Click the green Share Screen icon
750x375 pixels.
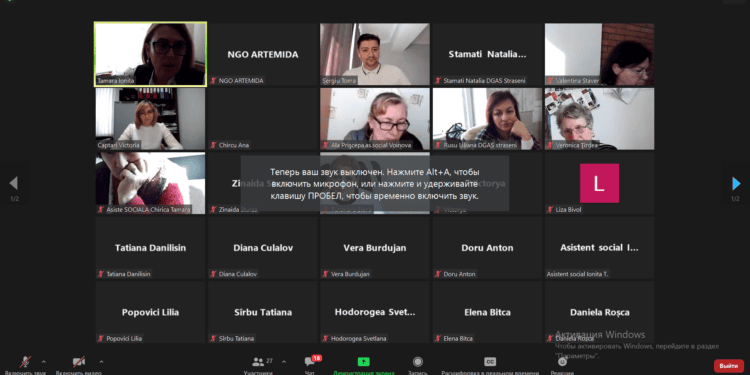(364, 362)
